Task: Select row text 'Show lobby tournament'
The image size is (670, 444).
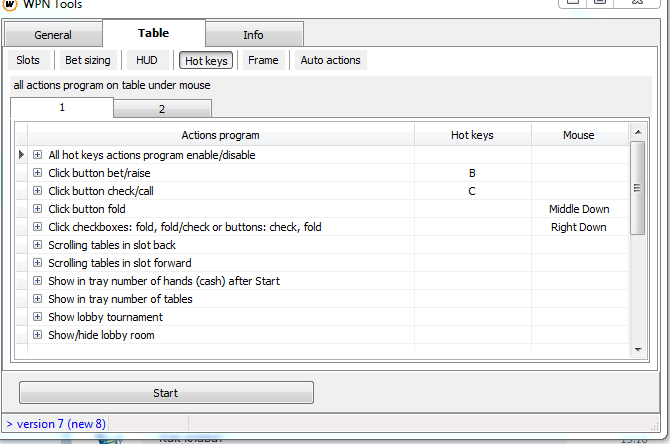Action: [106, 317]
